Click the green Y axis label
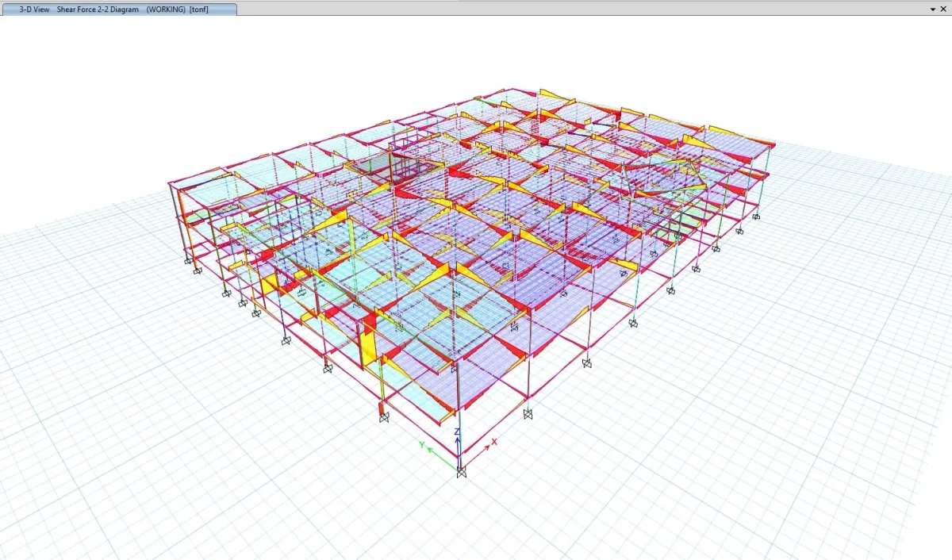This screenshot has height=560, width=952. tap(422, 445)
